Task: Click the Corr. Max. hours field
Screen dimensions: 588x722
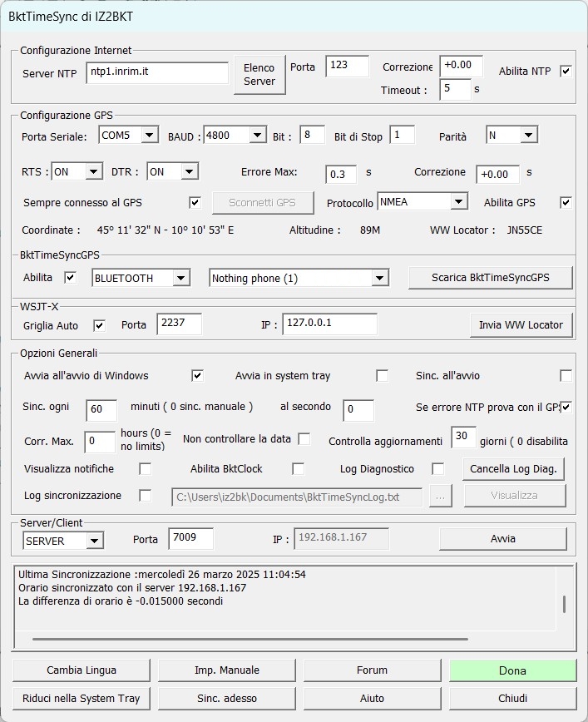Action: click(100, 442)
